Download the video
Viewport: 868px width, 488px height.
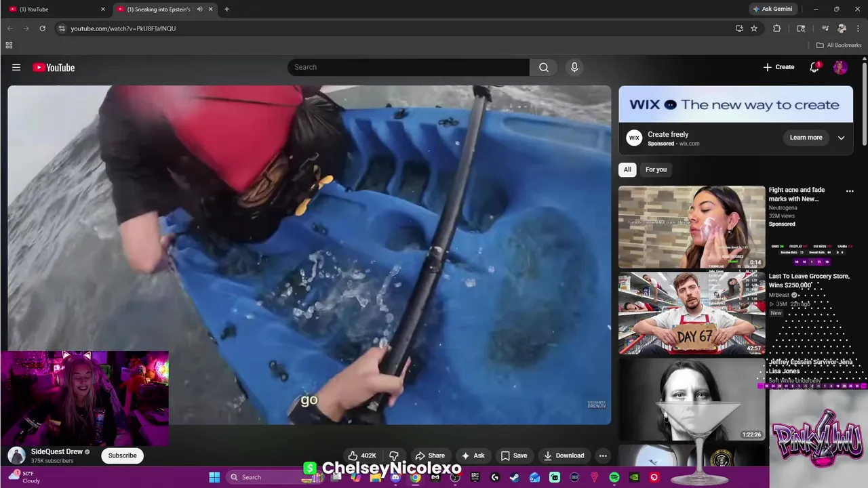(x=564, y=455)
